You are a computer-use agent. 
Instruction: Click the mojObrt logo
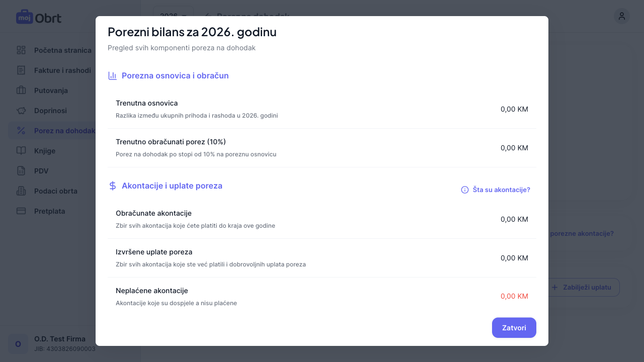39,18
